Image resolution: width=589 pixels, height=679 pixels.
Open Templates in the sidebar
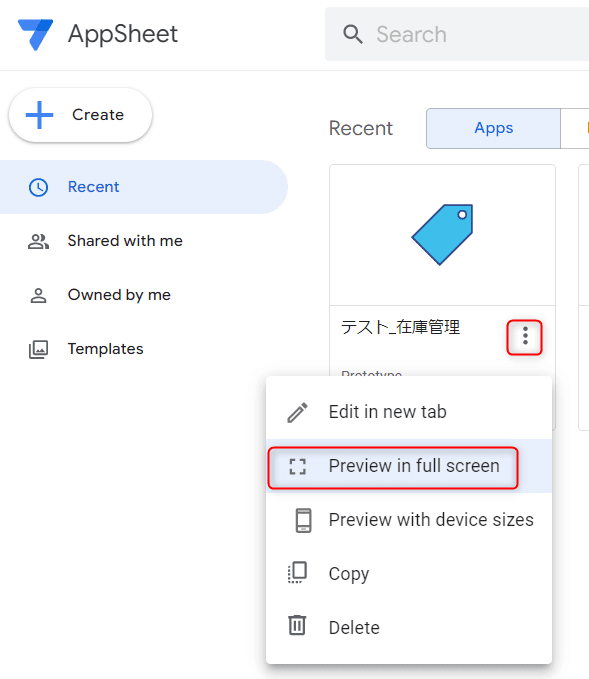click(x=143, y=349)
